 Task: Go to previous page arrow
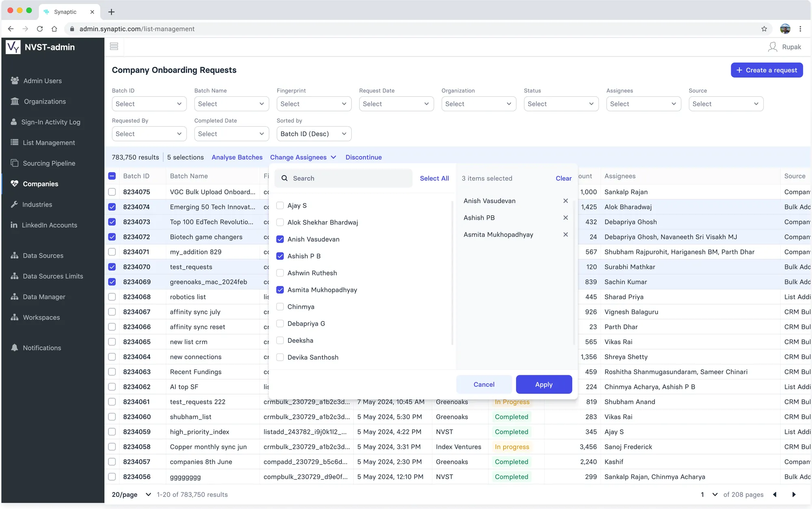click(x=775, y=494)
